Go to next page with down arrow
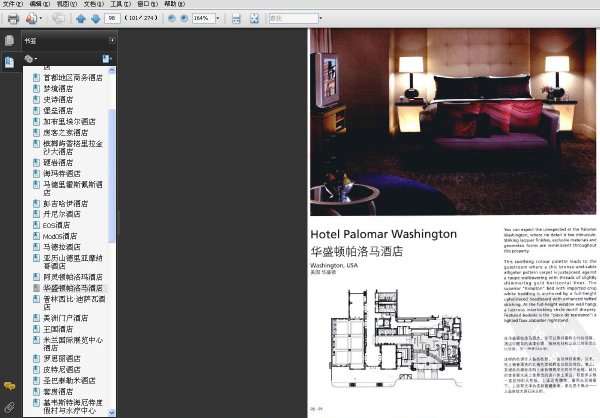 pyautogui.click(x=96, y=18)
